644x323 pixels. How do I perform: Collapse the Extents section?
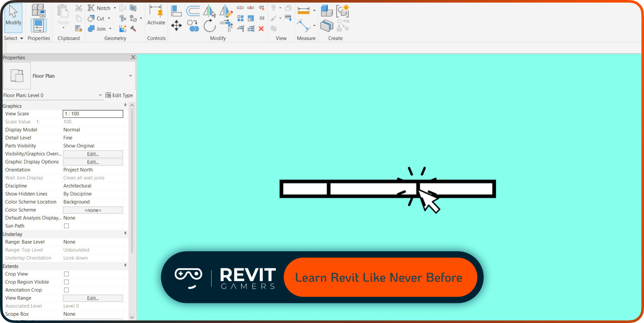pos(125,266)
